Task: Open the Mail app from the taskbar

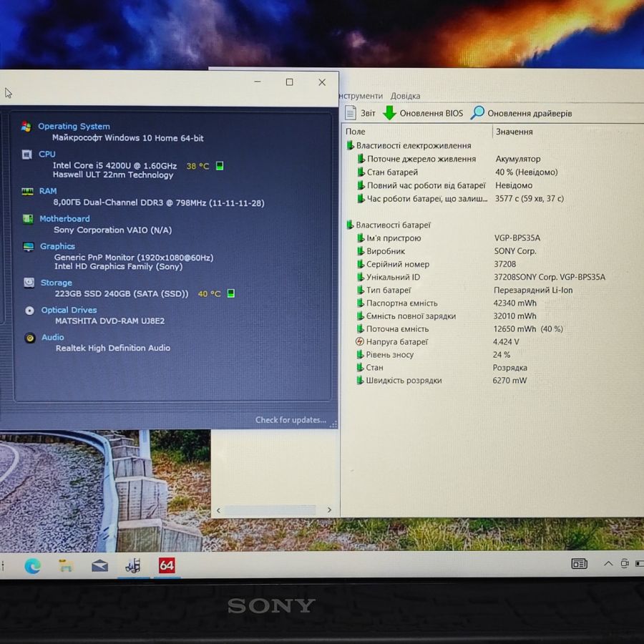Action: click(99, 566)
